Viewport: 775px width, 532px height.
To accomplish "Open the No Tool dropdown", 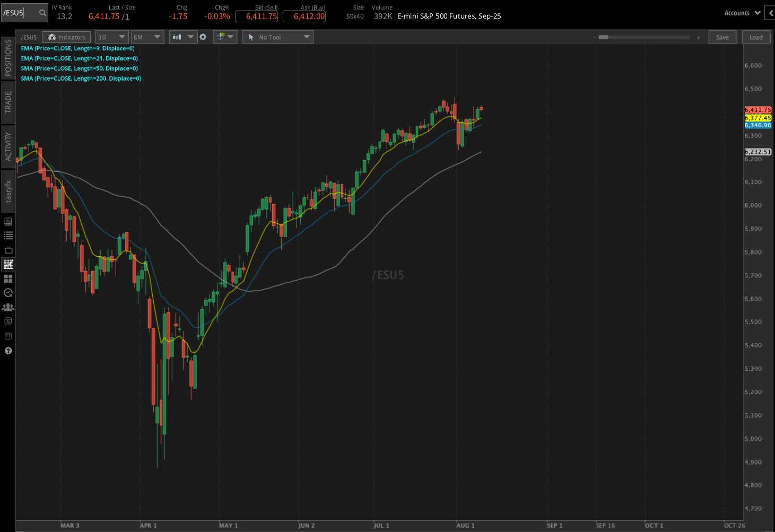I will (277, 37).
